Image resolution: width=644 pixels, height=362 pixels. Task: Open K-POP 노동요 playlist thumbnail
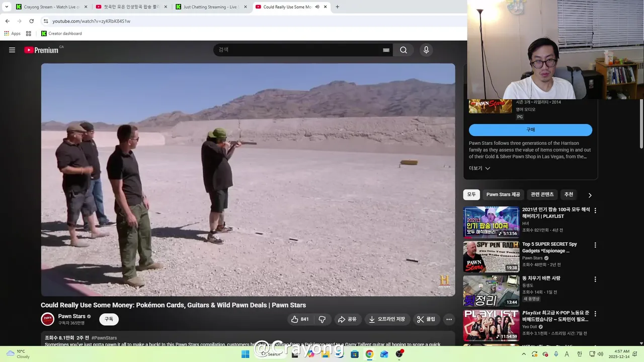[x=491, y=325]
